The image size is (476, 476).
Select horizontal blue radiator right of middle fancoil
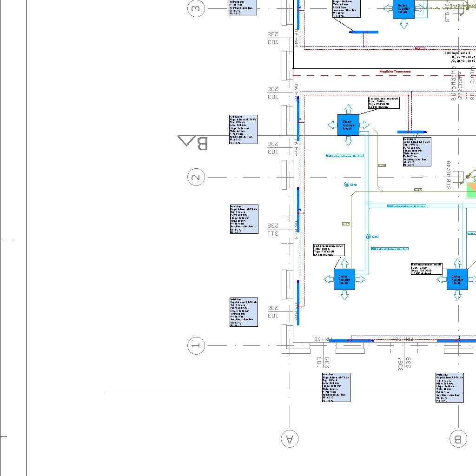[412, 132]
